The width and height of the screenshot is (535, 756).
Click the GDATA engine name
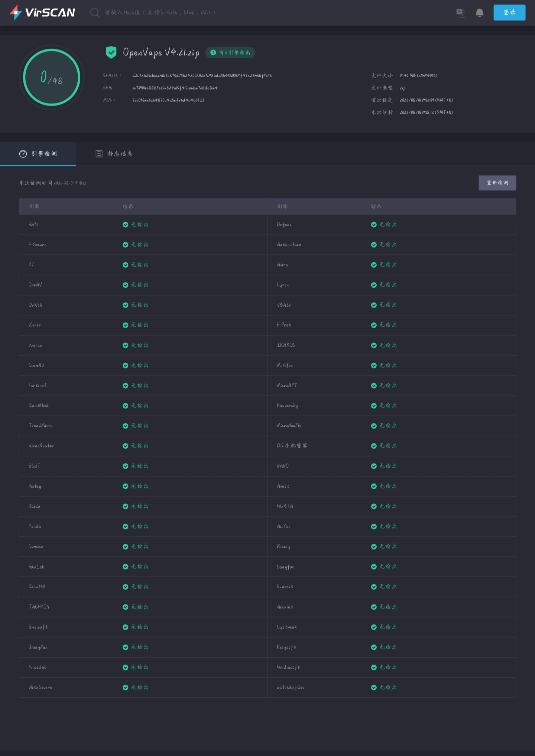pyautogui.click(x=285, y=506)
